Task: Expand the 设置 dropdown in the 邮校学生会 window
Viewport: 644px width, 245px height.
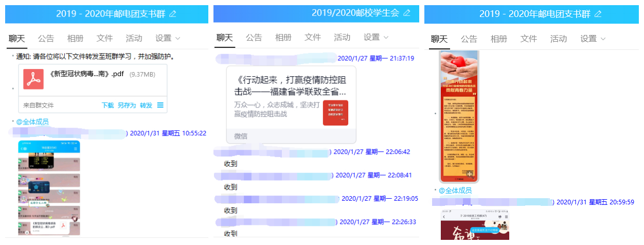Action: pyautogui.click(x=376, y=37)
